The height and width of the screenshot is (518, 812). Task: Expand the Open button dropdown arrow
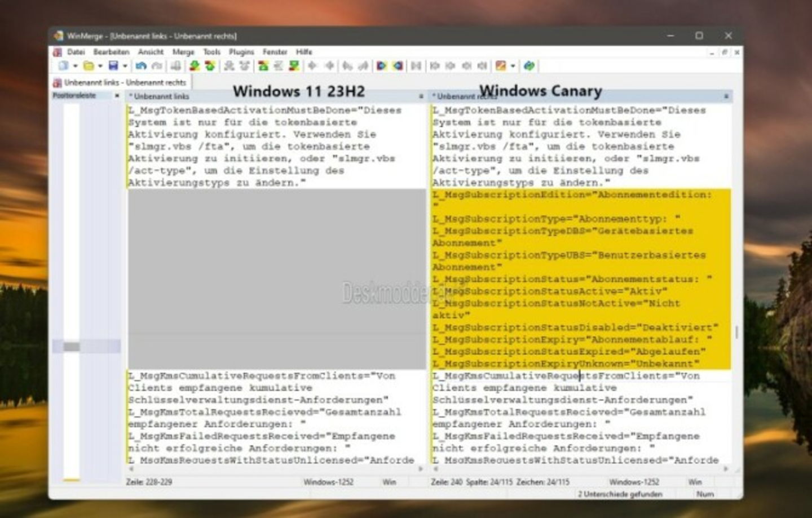point(100,67)
